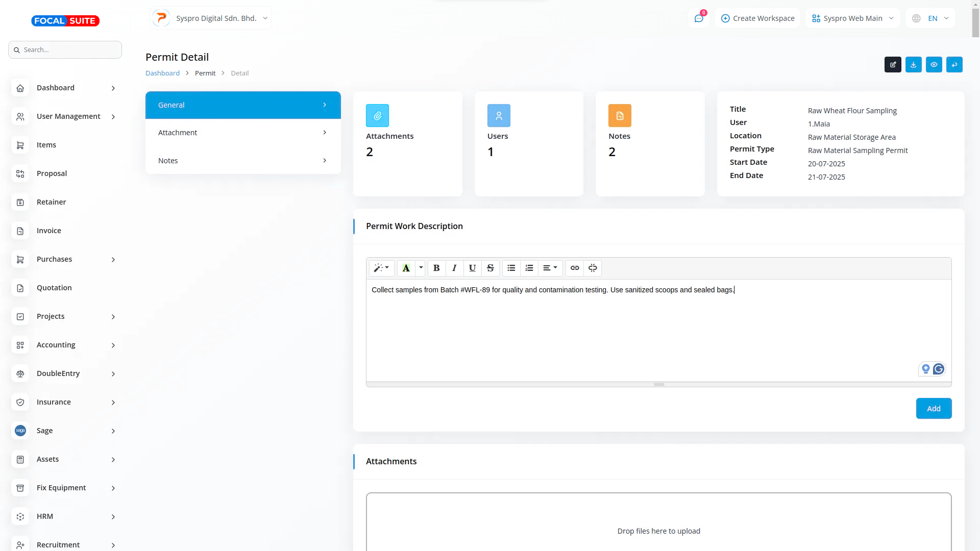Insert a link using link icon
The height and width of the screenshot is (551, 980).
point(575,268)
